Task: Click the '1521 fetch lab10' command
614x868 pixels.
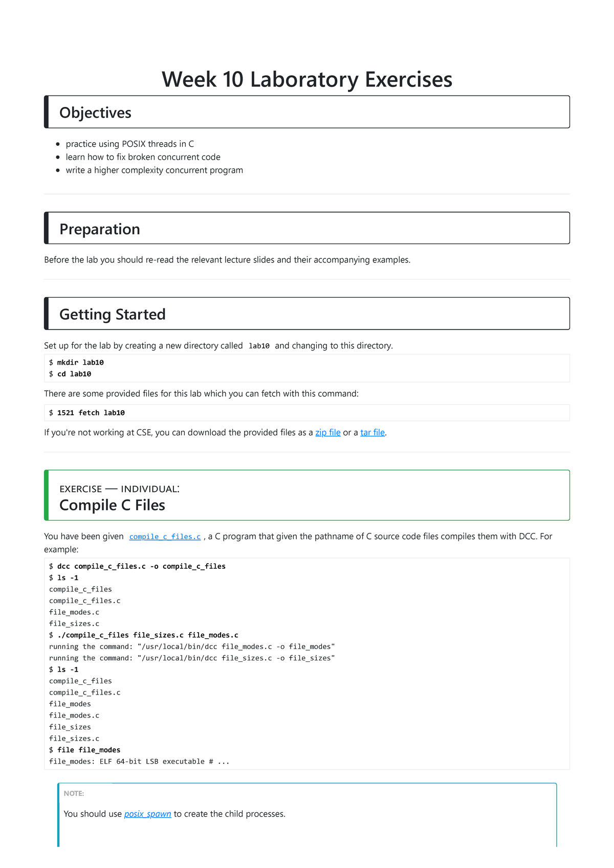Action: 91,413
